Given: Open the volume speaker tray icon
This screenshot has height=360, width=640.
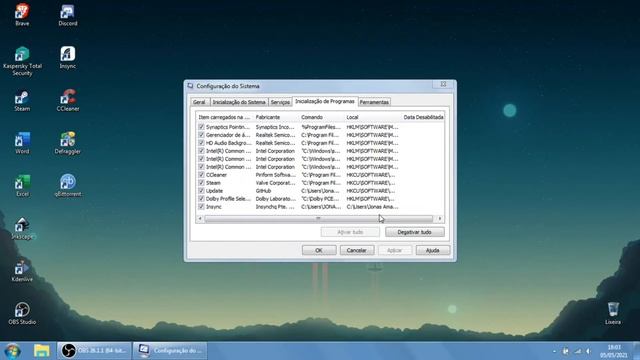Looking at the screenshot, I should (588, 351).
